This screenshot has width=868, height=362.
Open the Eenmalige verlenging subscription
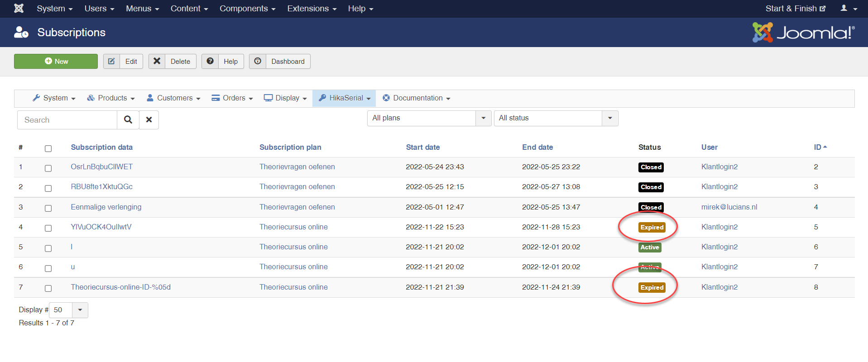pyautogui.click(x=106, y=207)
